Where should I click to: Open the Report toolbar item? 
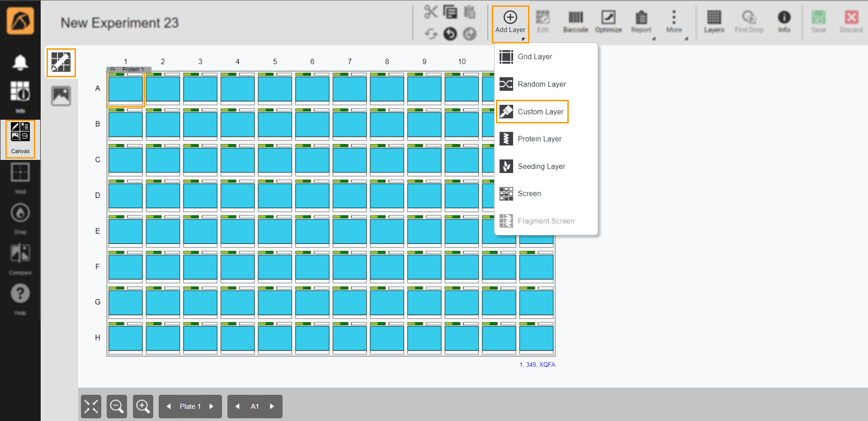(x=641, y=23)
